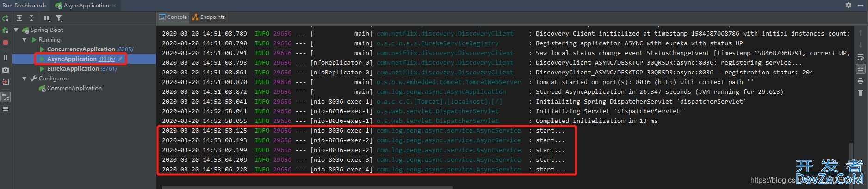Open the :8761/ port link

tap(109, 68)
